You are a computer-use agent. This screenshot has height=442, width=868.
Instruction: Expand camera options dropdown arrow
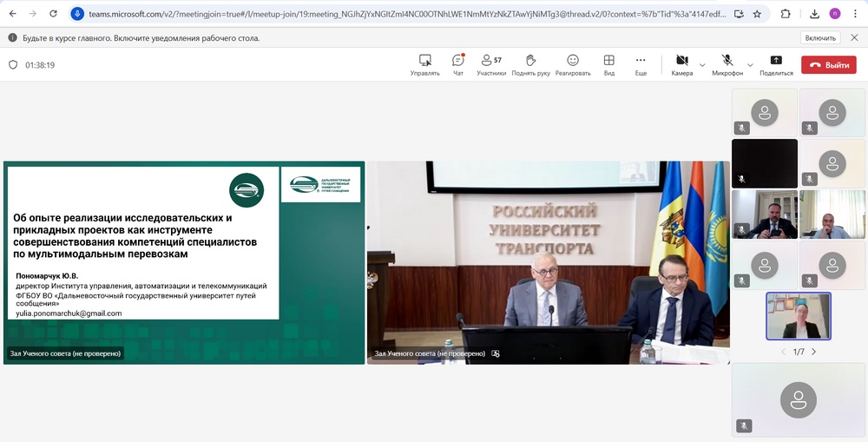click(702, 65)
